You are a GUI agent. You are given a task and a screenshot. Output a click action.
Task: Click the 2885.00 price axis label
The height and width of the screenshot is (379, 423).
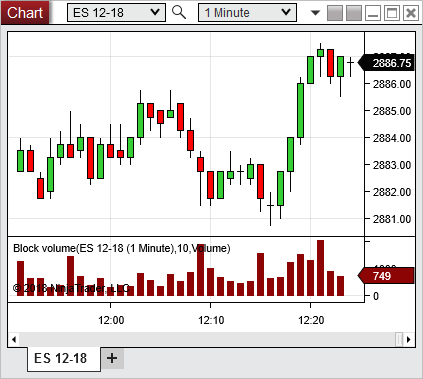tap(392, 111)
